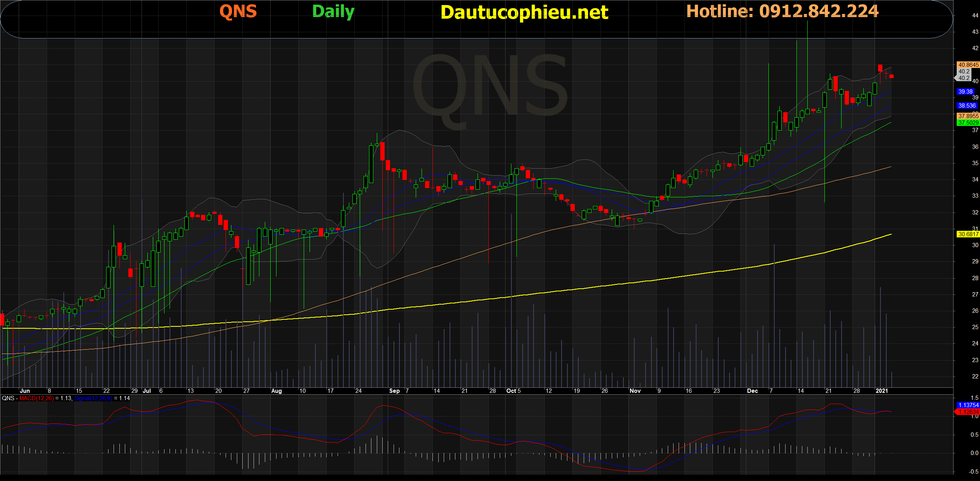Click the orange QNS ticker title
The height and width of the screenshot is (481, 980).
point(238,11)
